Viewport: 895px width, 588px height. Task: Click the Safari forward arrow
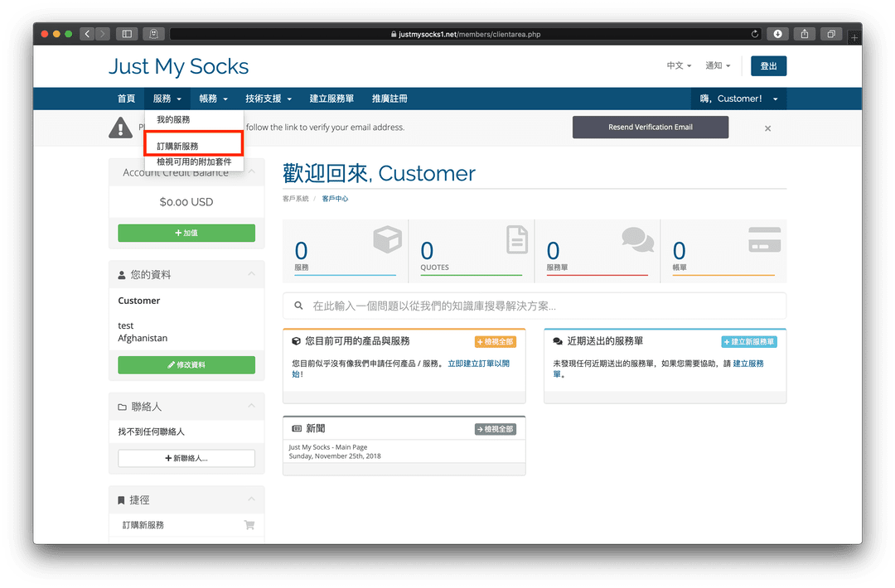coord(103,34)
